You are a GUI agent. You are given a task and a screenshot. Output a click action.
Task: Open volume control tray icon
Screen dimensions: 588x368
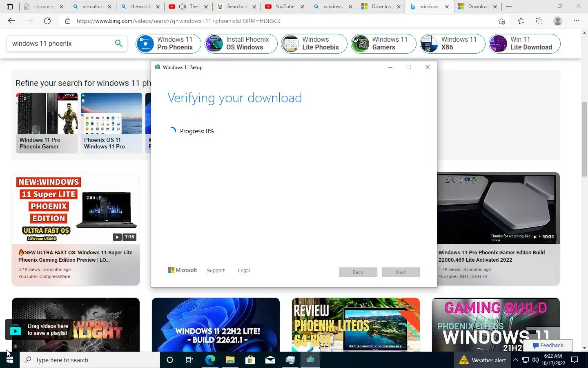535,360
